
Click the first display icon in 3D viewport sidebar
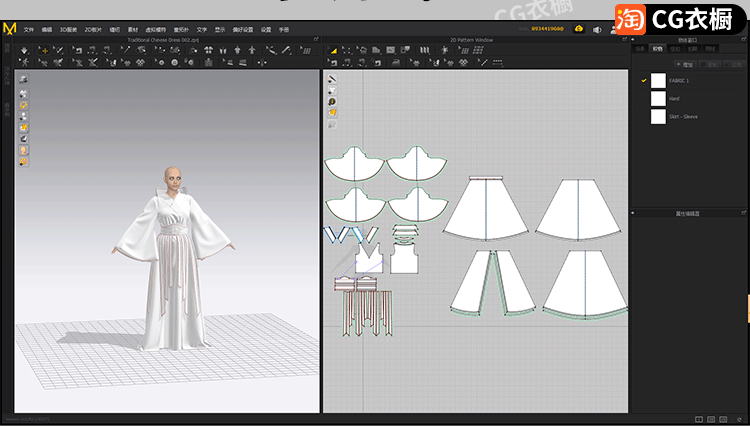[x=23, y=79]
